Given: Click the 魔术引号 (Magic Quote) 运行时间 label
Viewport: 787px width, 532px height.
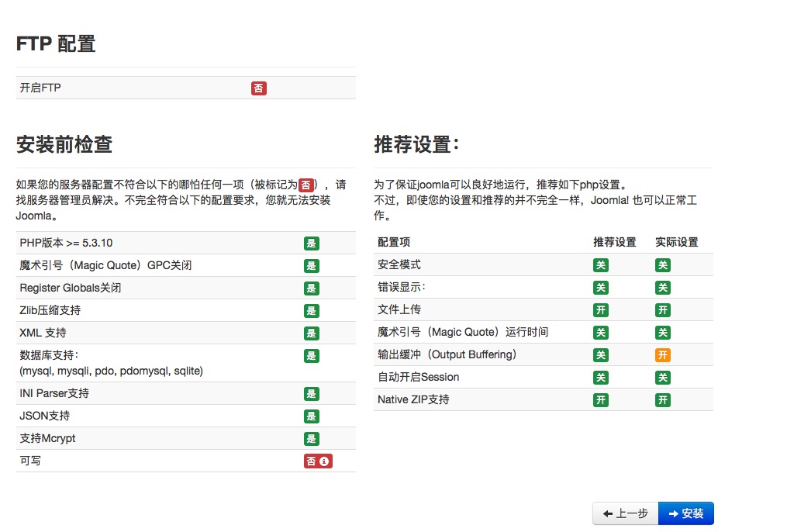Looking at the screenshot, I should click(463, 332).
